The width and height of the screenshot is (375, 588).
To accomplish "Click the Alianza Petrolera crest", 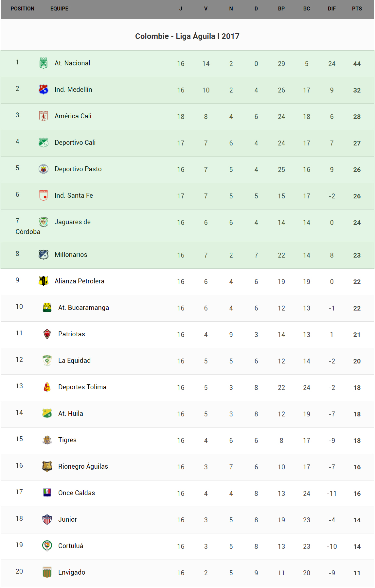I will click(44, 281).
